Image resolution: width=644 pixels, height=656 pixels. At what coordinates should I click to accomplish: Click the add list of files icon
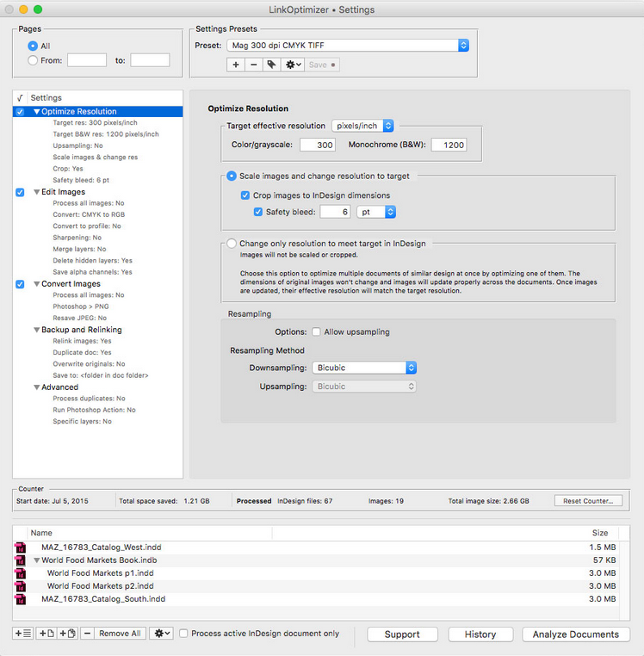[23, 634]
